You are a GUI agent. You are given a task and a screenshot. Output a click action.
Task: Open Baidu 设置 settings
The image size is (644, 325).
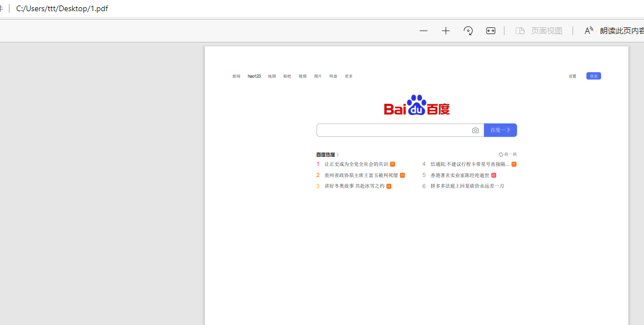[x=572, y=76]
